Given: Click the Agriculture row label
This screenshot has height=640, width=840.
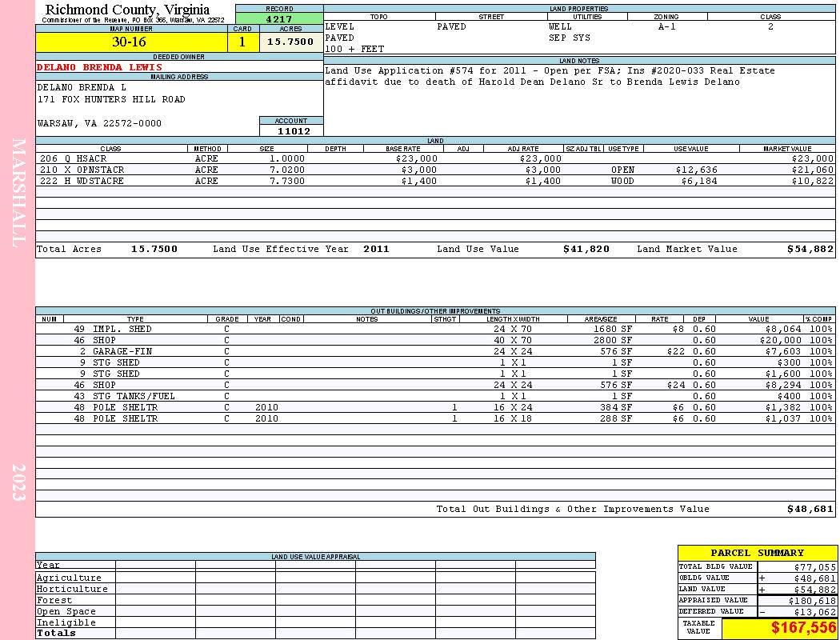Looking at the screenshot, I should pos(69,578).
